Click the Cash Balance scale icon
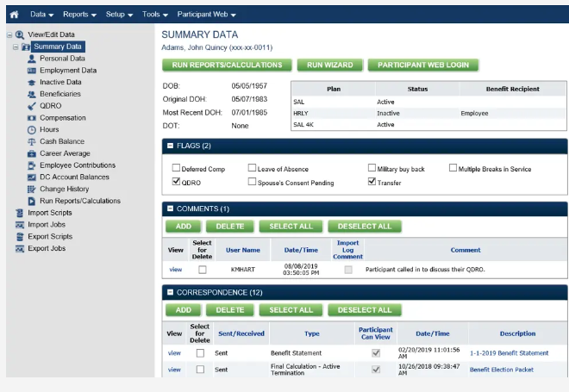The width and height of the screenshot is (569, 392). click(32, 141)
